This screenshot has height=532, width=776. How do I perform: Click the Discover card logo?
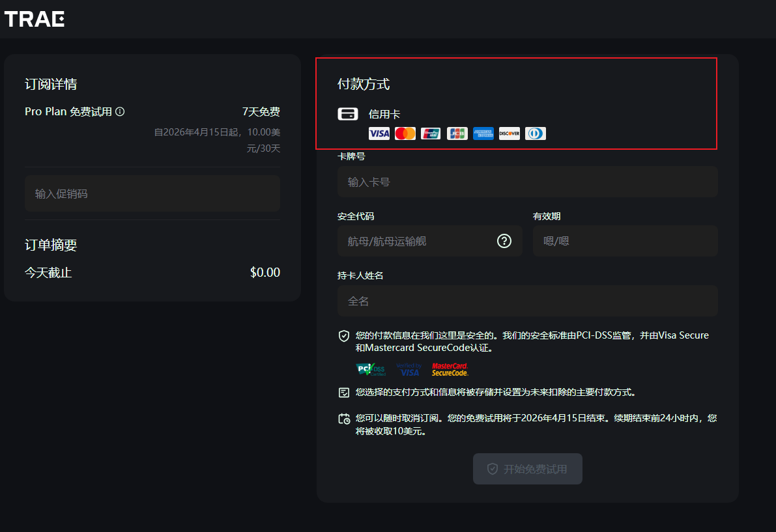(509, 133)
